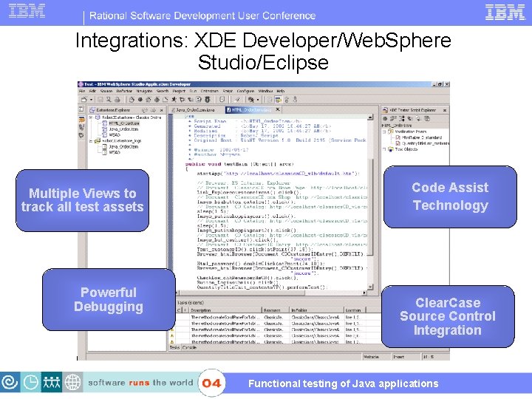Click the editor horizontal scroll right arrow
Screen dimensions: 532x399
click(364, 292)
